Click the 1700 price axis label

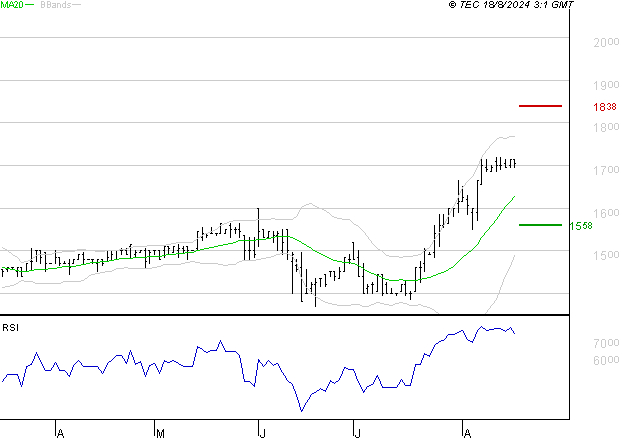click(x=606, y=170)
